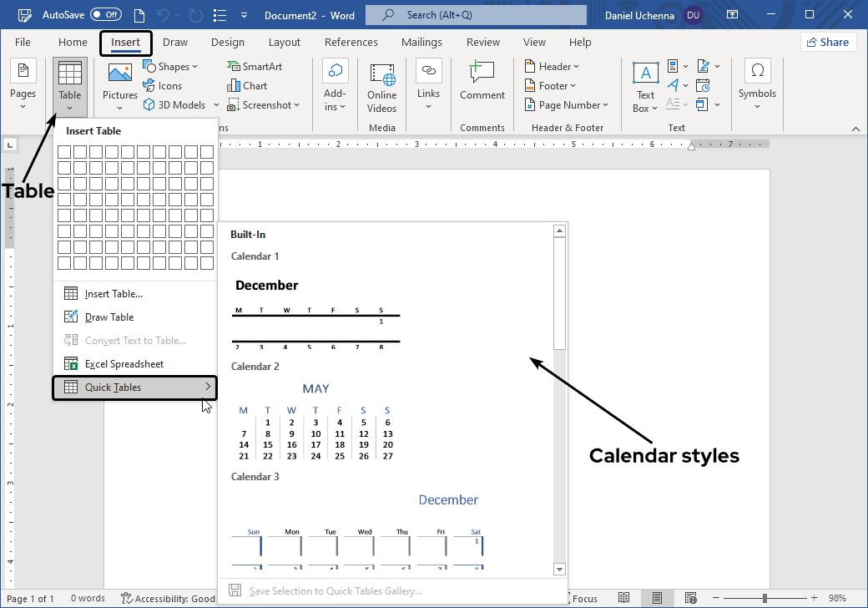Open the Symbols gallery

757,85
